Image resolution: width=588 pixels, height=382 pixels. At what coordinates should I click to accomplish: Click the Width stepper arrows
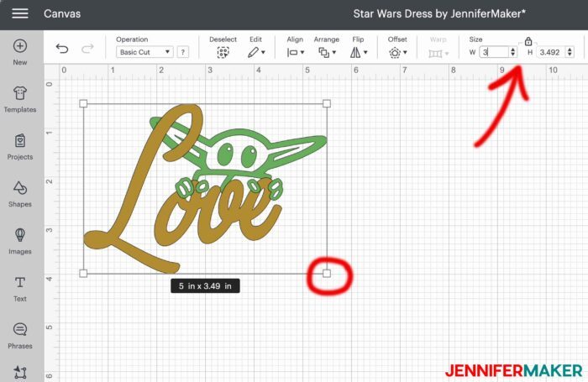(512, 52)
